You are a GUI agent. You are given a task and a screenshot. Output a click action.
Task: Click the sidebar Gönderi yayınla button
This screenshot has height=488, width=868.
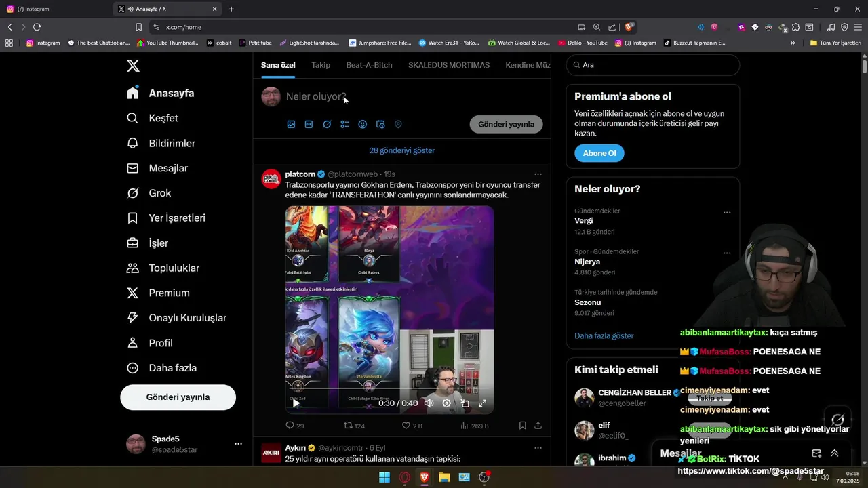pyautogui.click(x=178, y=397)
